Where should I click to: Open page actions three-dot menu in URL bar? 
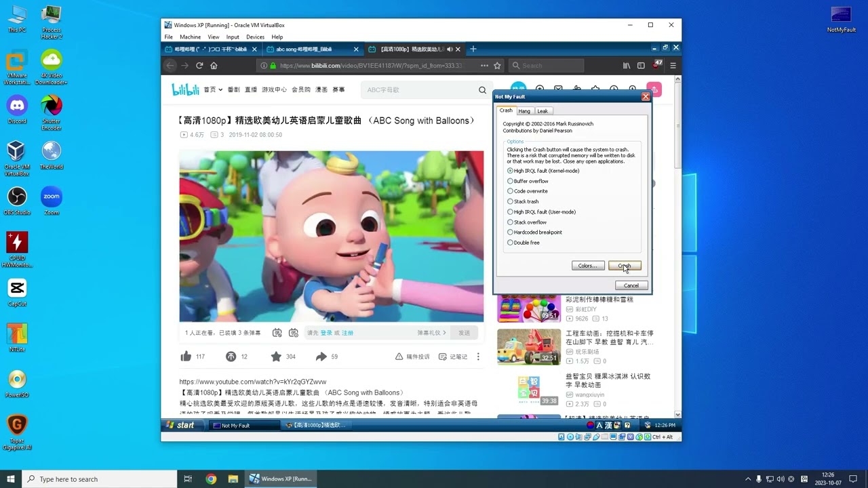tap(484, 66)
